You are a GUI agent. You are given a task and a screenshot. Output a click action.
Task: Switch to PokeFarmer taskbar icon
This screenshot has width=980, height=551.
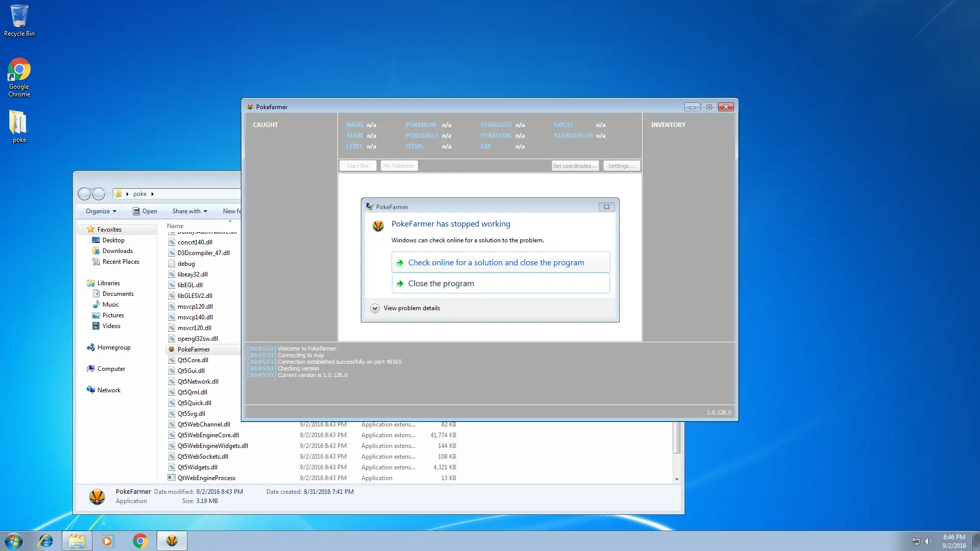pos(172,541)
